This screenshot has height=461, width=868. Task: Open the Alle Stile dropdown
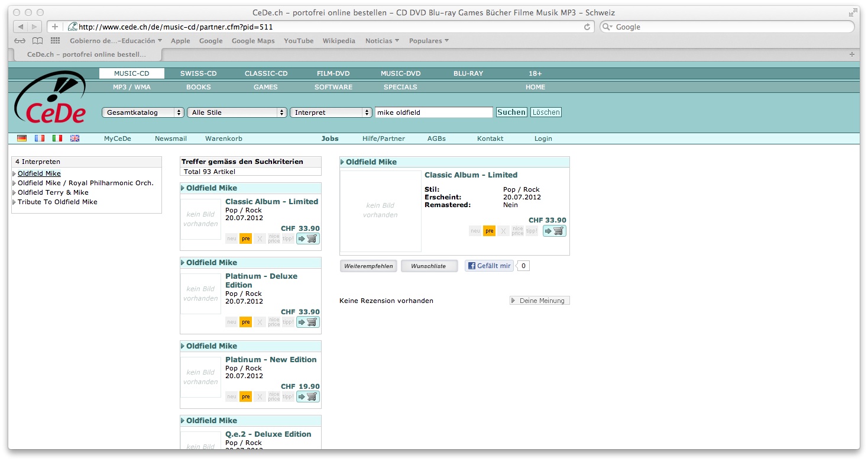237,112
